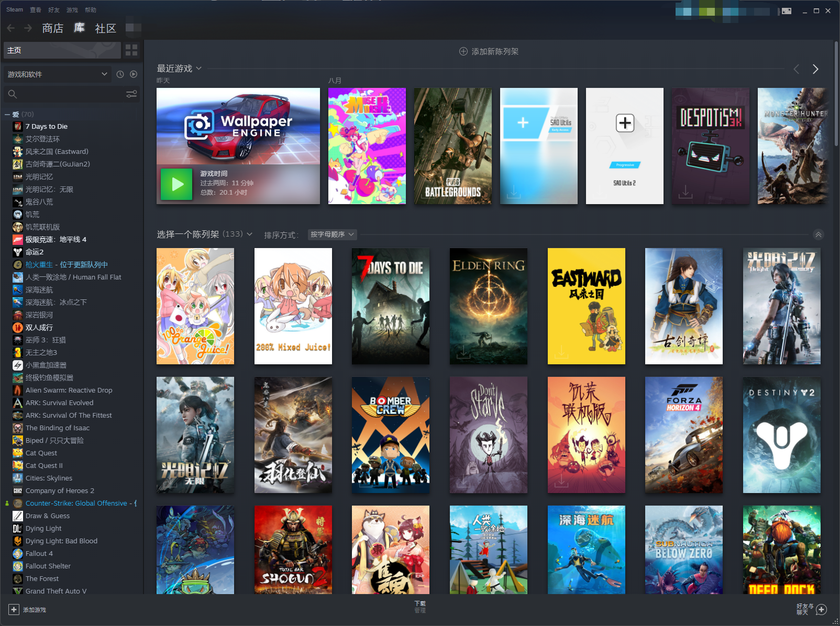Open the Bomber Crew cover
Image resolution: width=840 pixels, height=626 pixels.
point(391,435)
